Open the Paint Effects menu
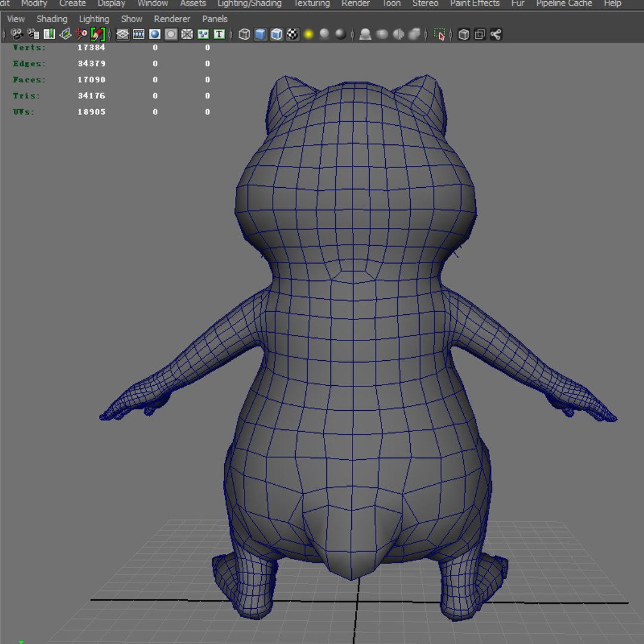The width and height of the screenshot is (644, 644). click(x=475, y=4)
